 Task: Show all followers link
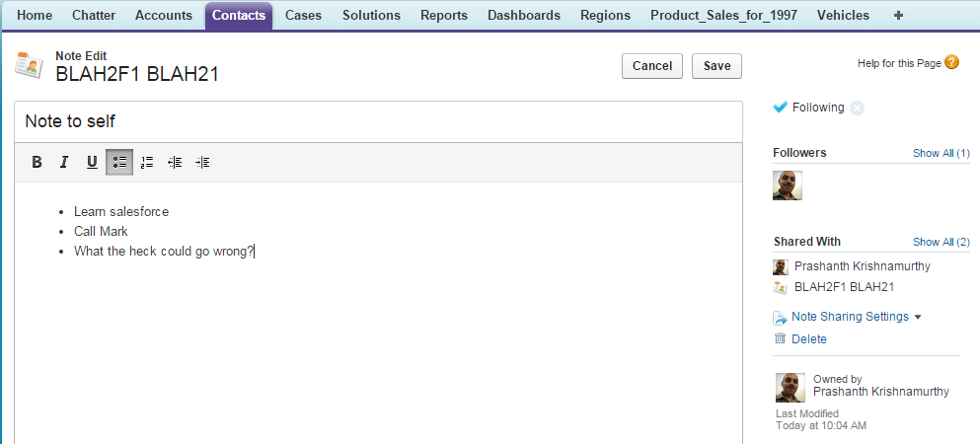click(942, 153)
